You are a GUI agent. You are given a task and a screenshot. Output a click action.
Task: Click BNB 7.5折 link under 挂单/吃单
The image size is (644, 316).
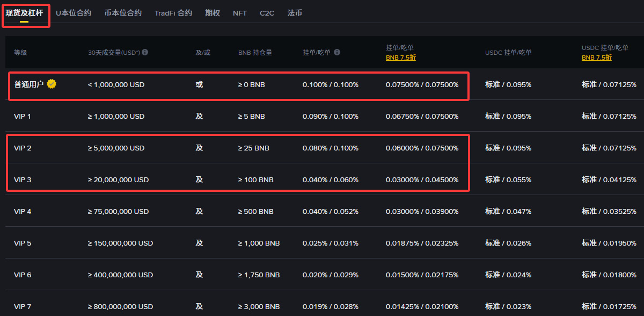(x=400, y=58)
